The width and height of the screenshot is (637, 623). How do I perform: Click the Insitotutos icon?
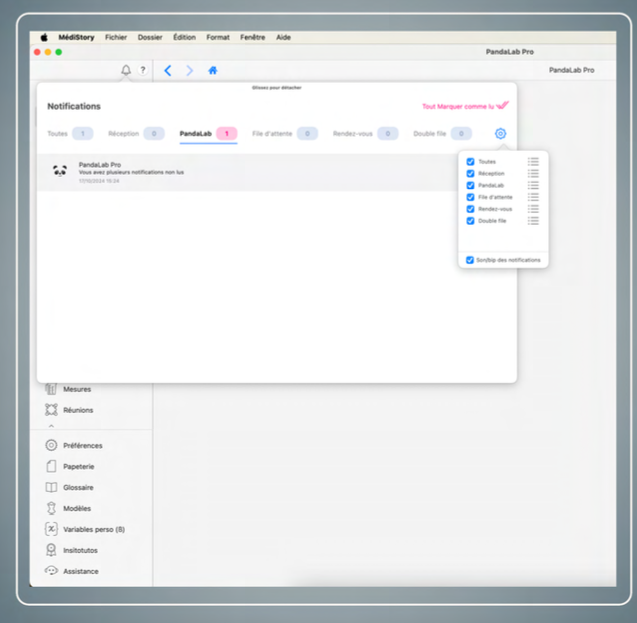[51, 550]
